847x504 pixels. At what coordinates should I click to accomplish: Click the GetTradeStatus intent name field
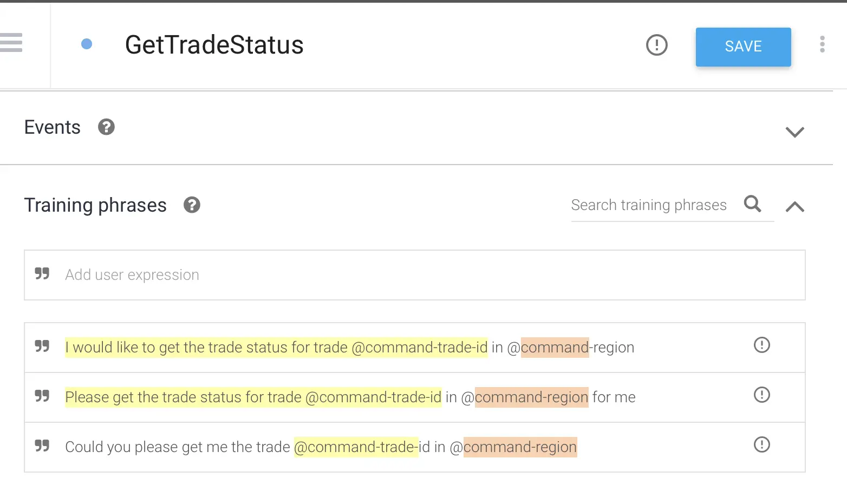[214, 45]
